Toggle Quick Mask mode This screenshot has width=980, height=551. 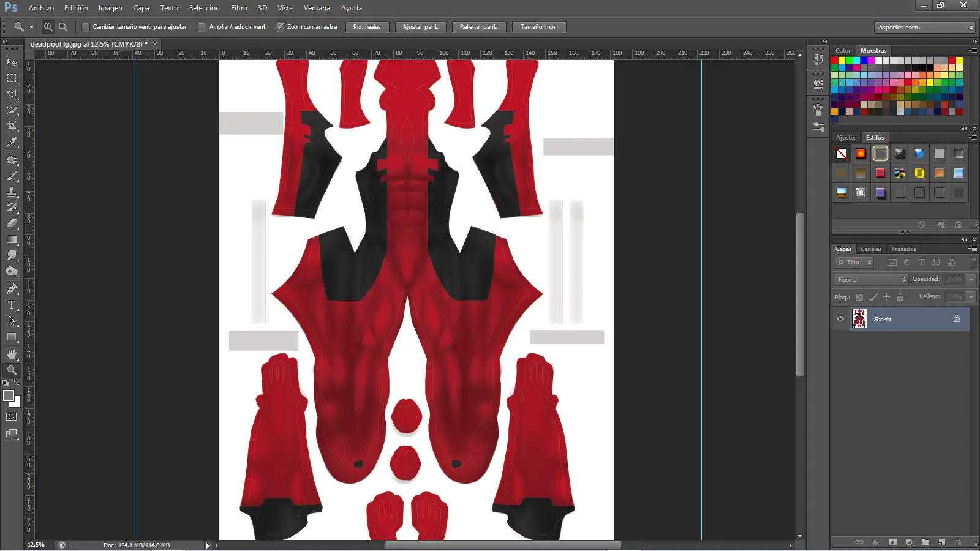tap(12, 417)
